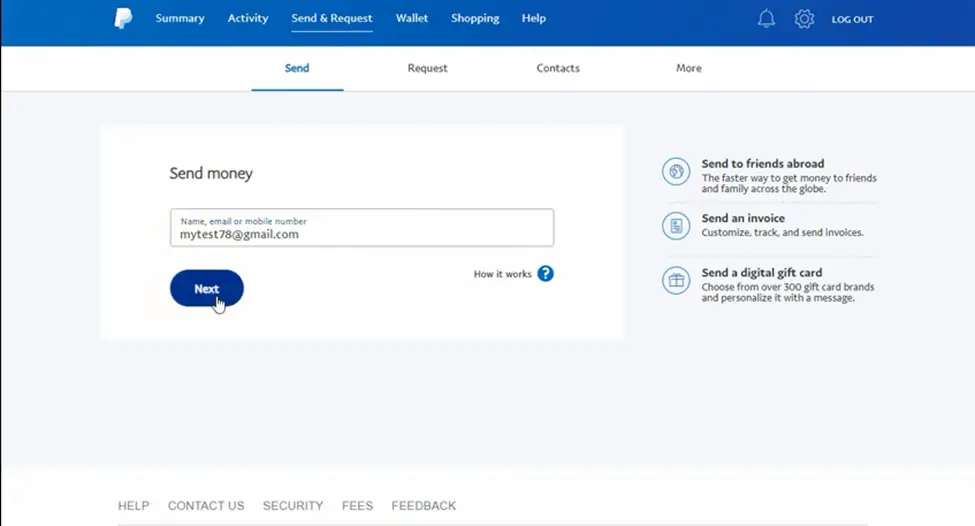Click text 'The faster way to get money to friends'
The height and width of the screenshot is (526, 975).
pos(789,178)
